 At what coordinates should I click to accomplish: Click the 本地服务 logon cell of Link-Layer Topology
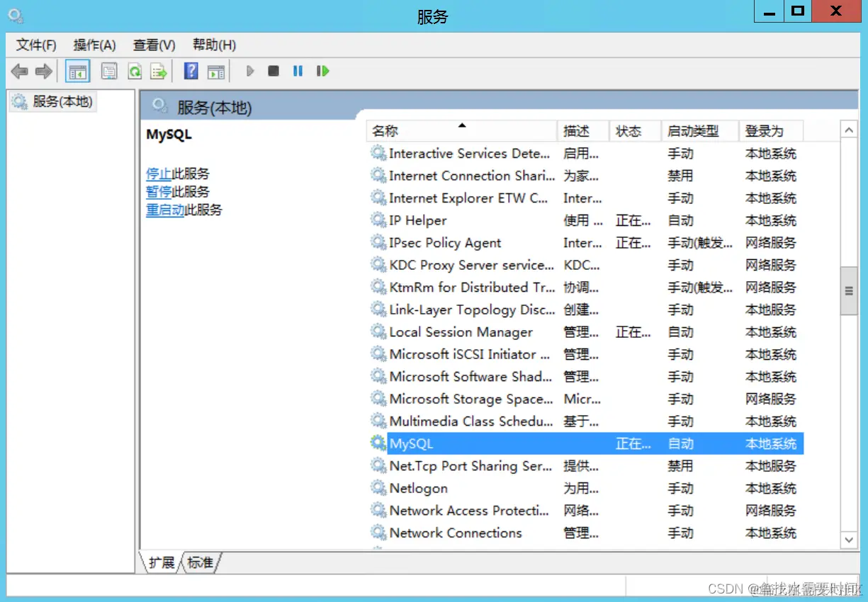pyautogui.click(x=771, y=309)
